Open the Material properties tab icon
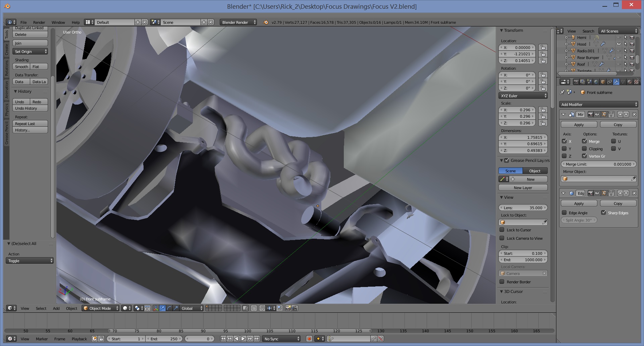This screenshot has height=346, width=644. (629, 82)
